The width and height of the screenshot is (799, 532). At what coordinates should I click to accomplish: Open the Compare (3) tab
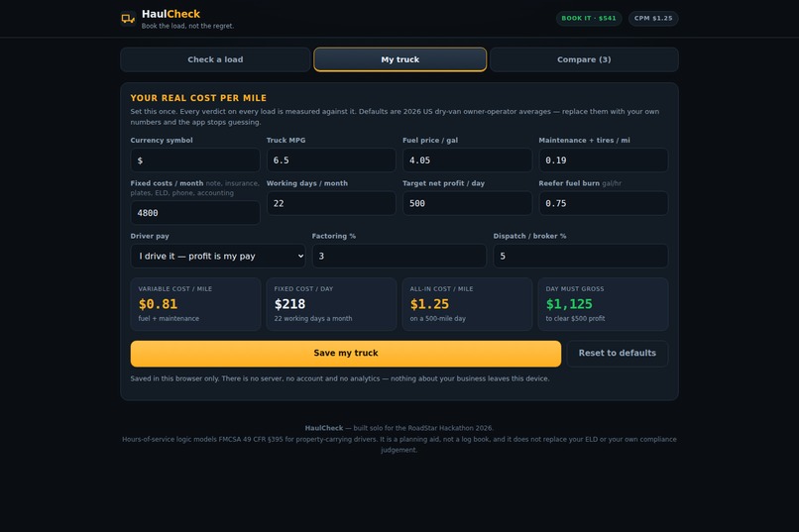click(584, 59)
